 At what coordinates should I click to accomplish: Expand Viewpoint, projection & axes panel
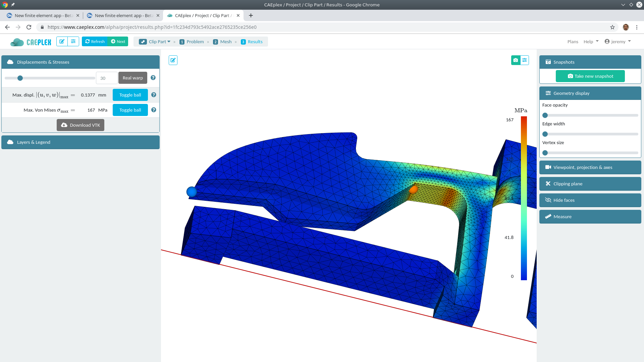[590, 167]
